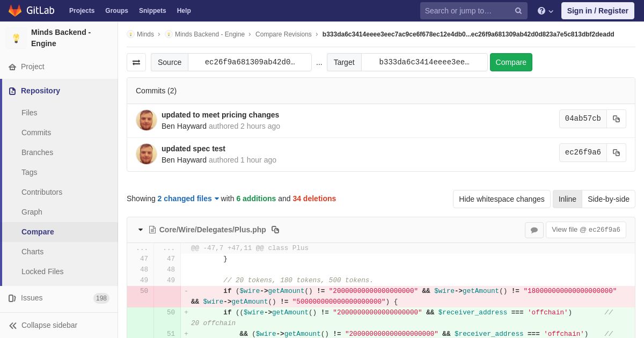The image size is (644, 338).
Task: Click search magnifier icon in header
Action: tap(518, 11)
